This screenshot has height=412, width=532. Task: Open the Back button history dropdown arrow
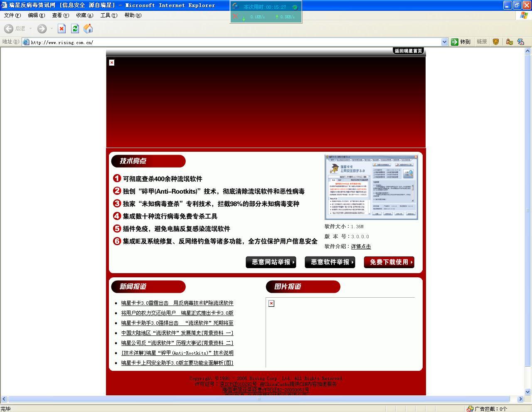tap(30, 29)
